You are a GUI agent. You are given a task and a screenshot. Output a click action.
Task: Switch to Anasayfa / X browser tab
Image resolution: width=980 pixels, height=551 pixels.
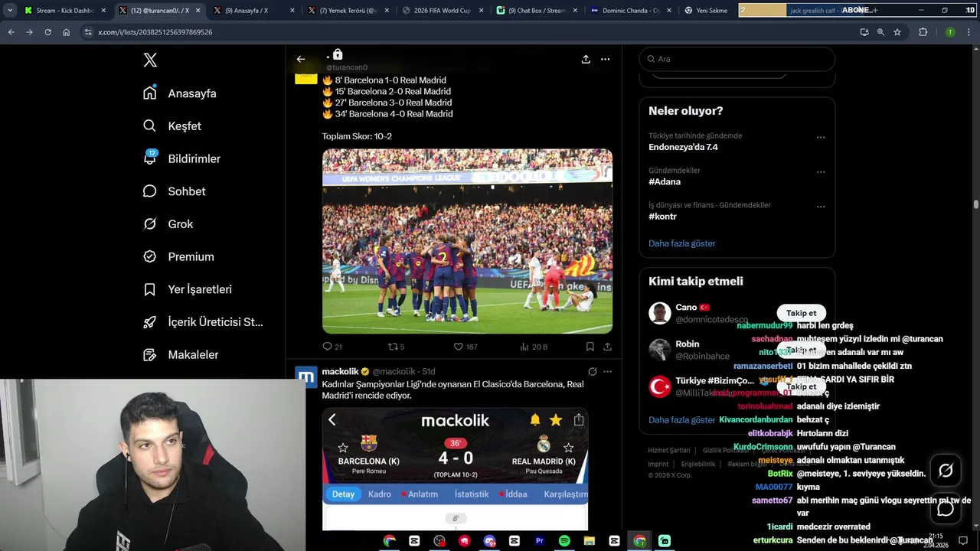254,11
